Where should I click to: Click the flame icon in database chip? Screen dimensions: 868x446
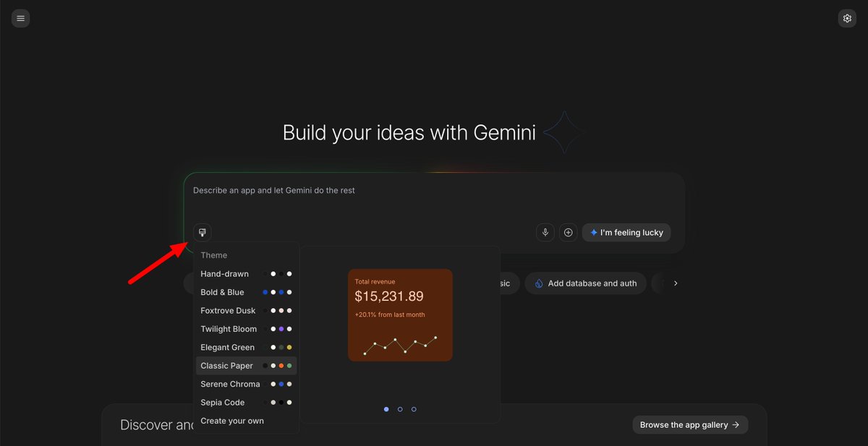point(539,283)
